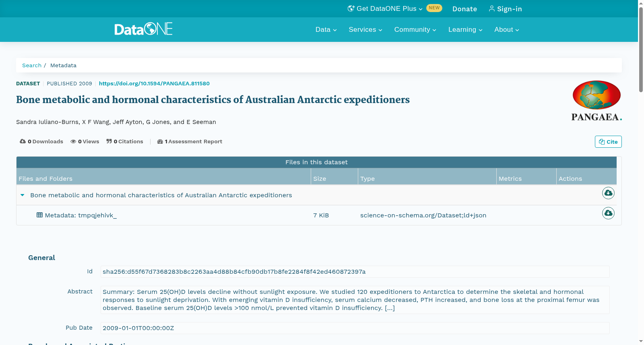Click the Abstract text box
This screenshot has height=345, width=644.
click(x=355, y=300)
